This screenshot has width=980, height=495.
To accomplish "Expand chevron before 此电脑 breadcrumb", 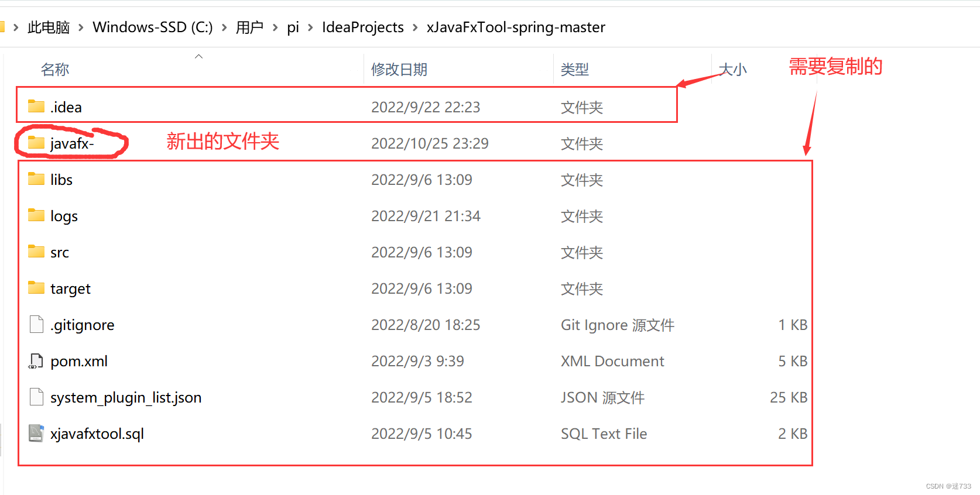I will (x=16, y=27).
